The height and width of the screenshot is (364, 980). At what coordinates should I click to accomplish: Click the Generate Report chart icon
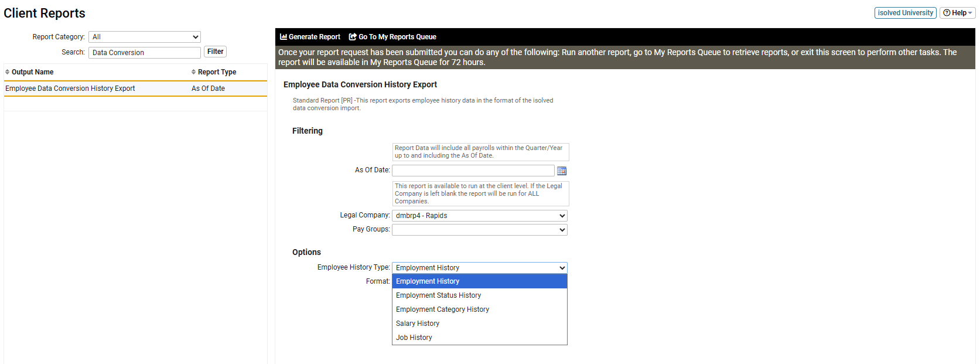[284, 37]
